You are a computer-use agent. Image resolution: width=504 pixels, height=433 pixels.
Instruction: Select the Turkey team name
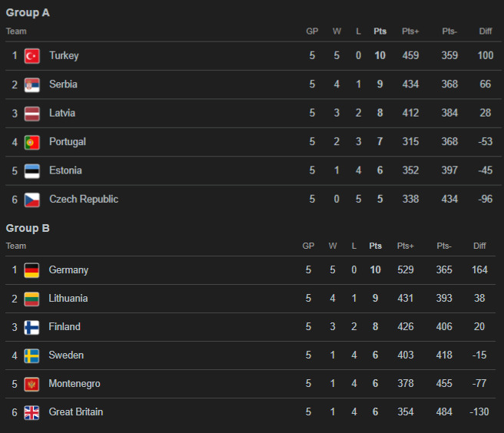pyautogui.click(x=64, y=55)
